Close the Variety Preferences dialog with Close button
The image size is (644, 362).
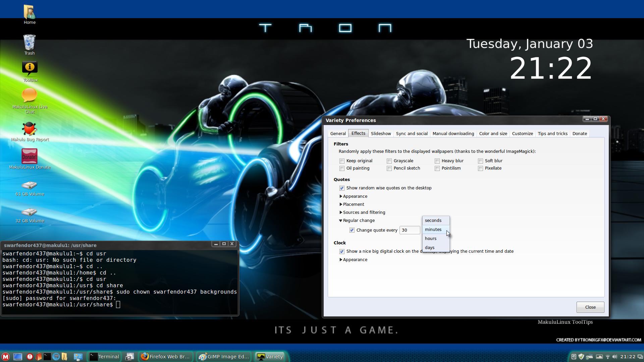pos(590,307)
